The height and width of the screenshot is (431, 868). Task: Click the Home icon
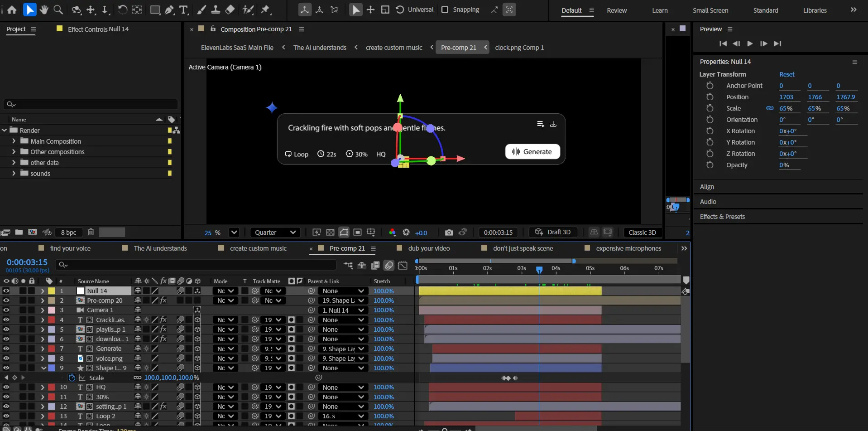tap(12, 10)
